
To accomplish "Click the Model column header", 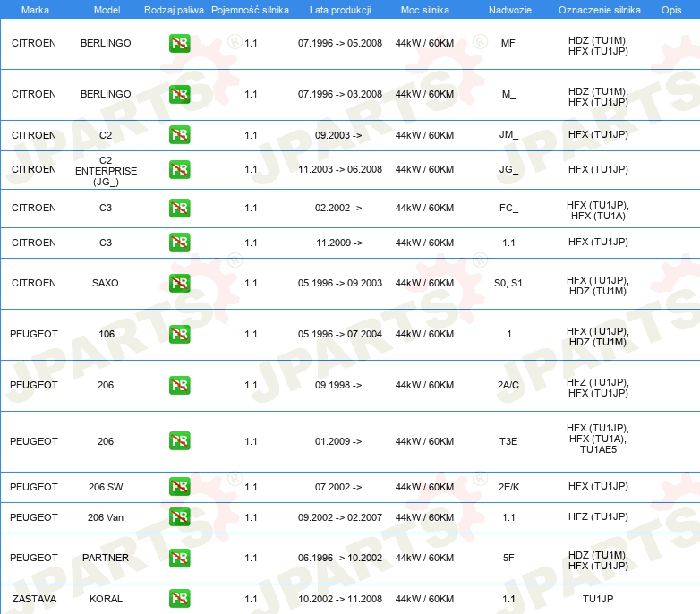I will pyautogui.click(x=106, y=9).
